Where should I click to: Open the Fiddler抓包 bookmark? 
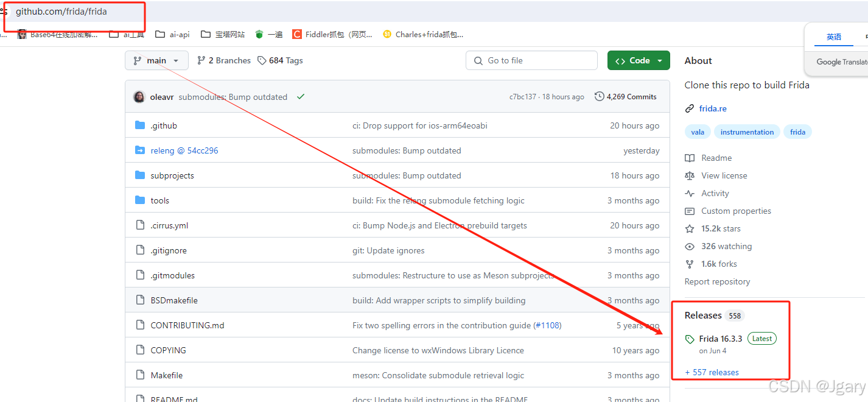point(332,35)
